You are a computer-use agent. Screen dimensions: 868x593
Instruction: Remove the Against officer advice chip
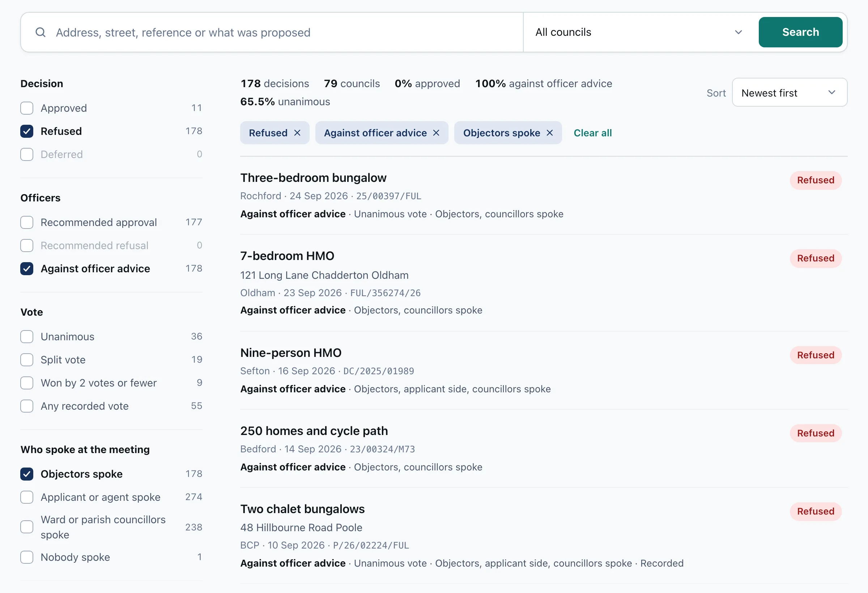pyautogui.click(x=436, y=133)
